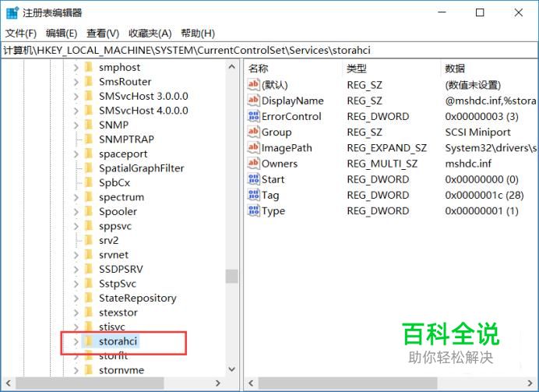Select the stisvc key in tree
The height and width of the screenshot is (392, 539).
(x=112, y=327)
